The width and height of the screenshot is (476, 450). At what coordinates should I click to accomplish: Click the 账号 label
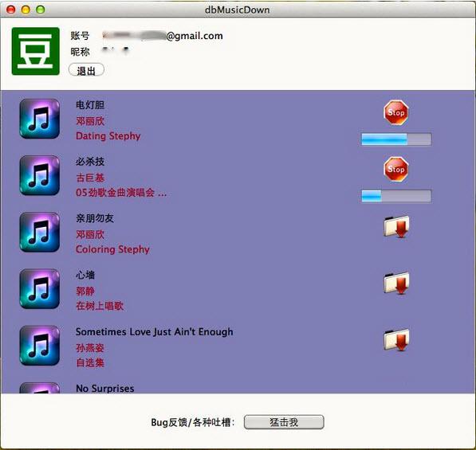80,36
